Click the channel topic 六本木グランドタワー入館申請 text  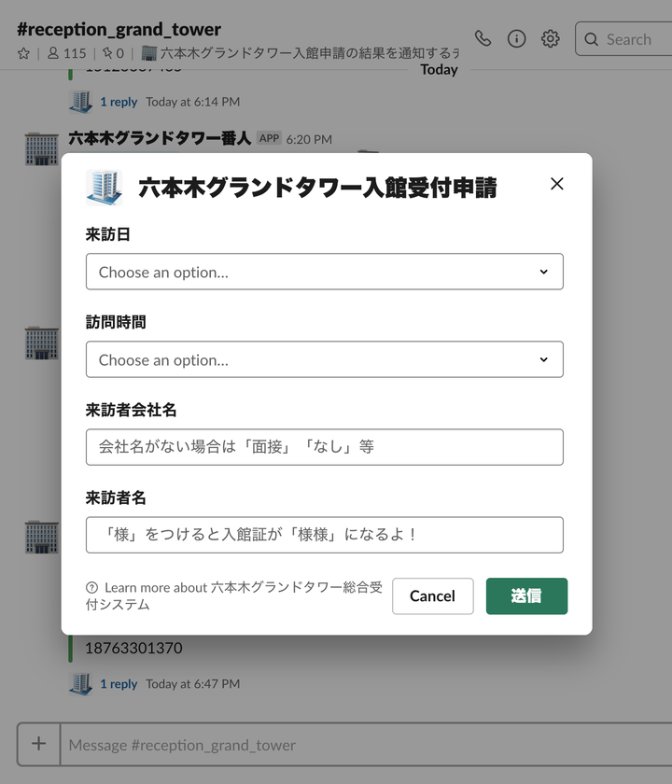[x=301, y=53]
